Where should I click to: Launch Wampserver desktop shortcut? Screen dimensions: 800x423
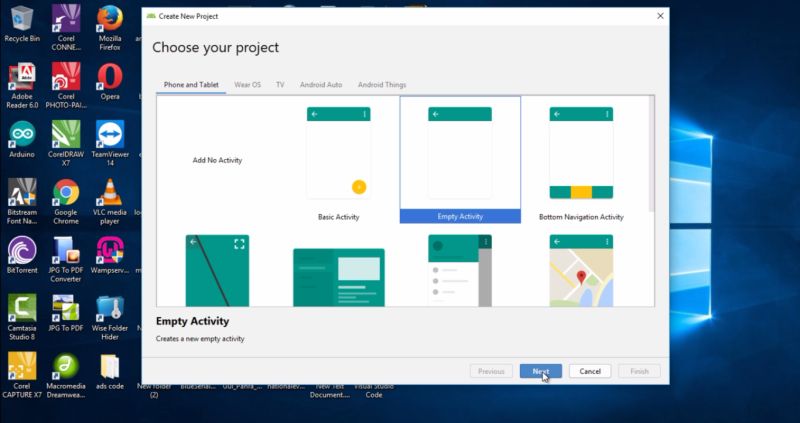tap(110, 255)
